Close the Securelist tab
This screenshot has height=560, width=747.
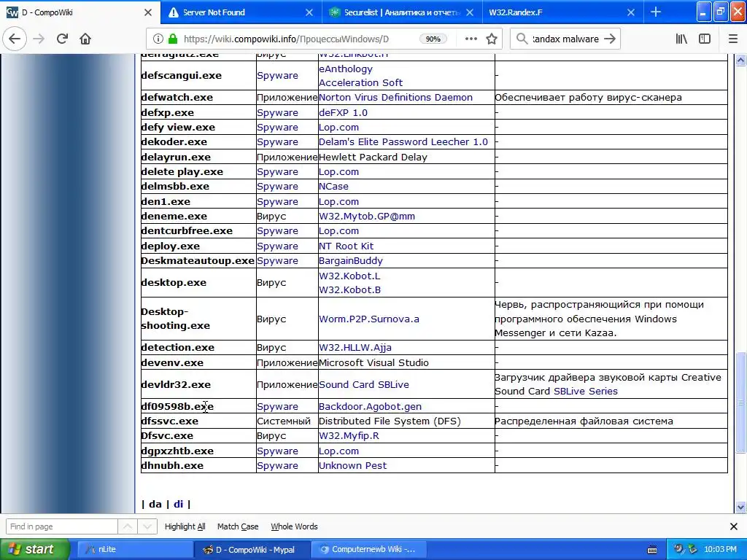(470, 12)
